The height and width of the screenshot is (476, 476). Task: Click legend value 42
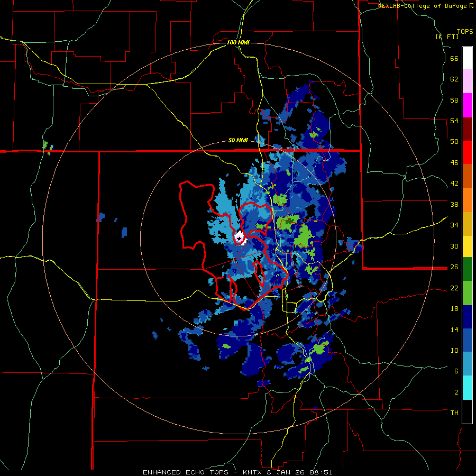[454, 184]
